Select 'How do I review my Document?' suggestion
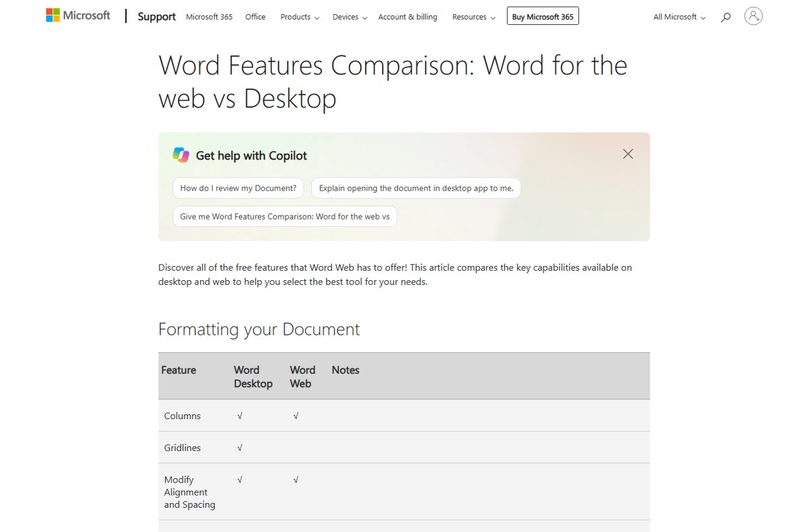808x532 pixels. [238, 188]
